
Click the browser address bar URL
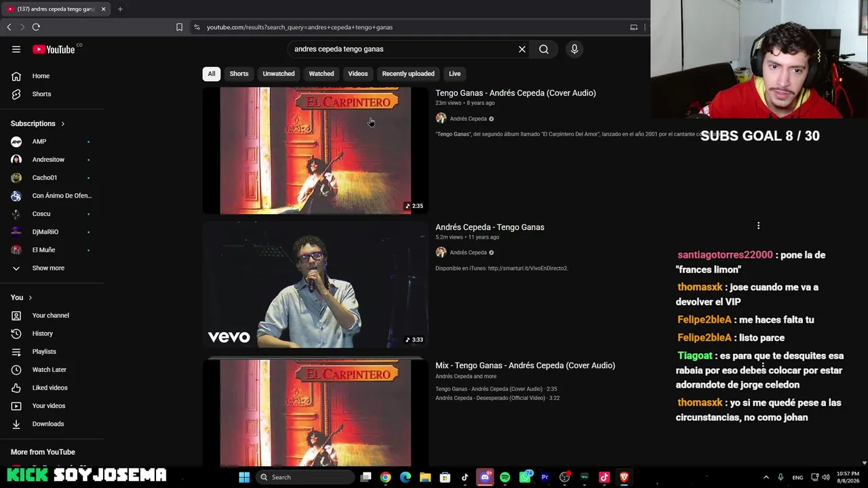300,27
